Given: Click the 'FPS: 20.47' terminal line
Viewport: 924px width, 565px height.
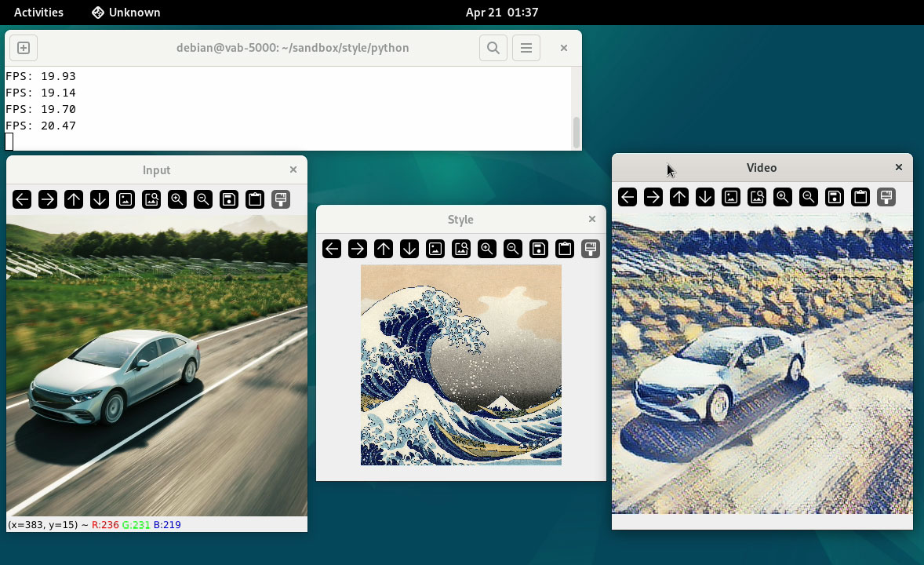Looking at the screenshot, I should pyautogui.click(x=41, y=126).
